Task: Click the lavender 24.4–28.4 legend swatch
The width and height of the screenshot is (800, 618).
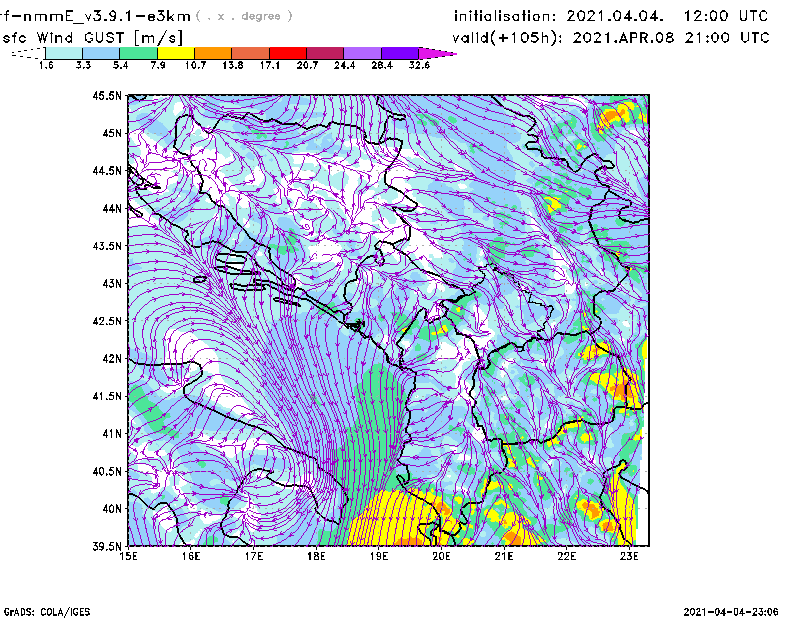Action: point(363,53)
